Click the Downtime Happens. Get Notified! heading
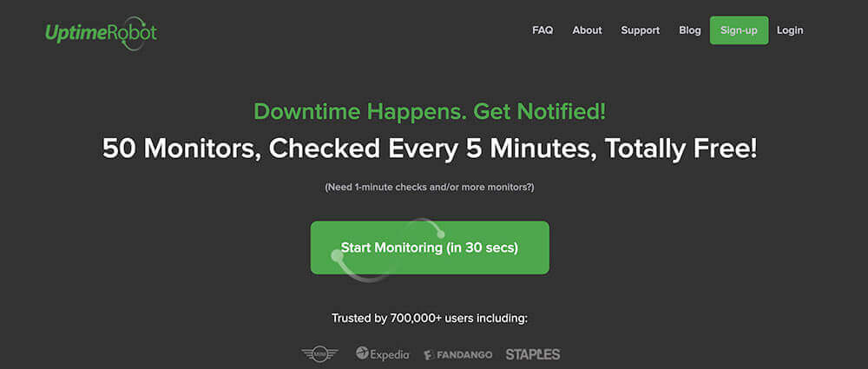The height and width of the screenshot is (369, 868). [430, 112]
